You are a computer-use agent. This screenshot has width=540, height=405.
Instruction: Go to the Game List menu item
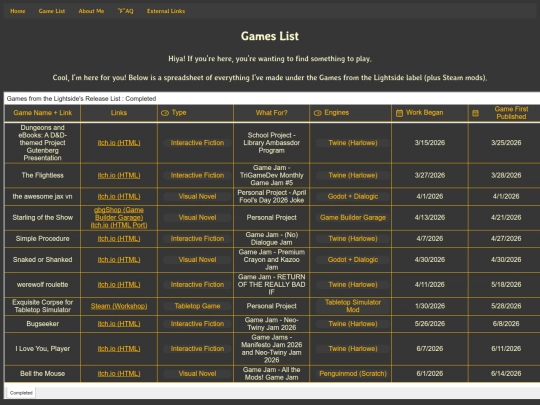(52, 11)
